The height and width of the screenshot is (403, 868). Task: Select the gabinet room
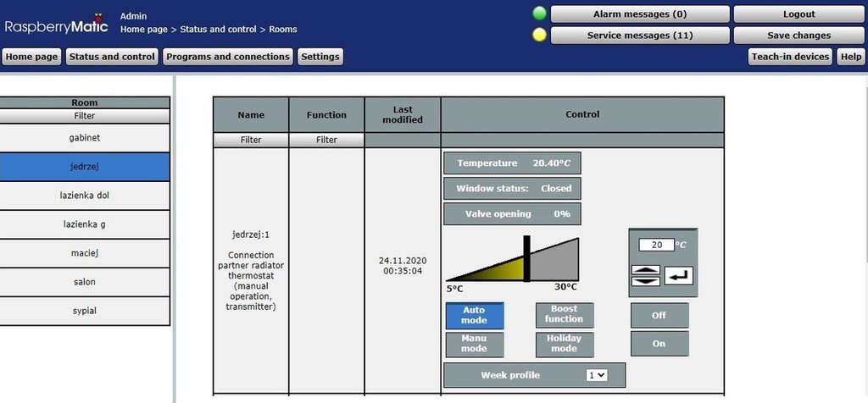[x=85, y=138]
